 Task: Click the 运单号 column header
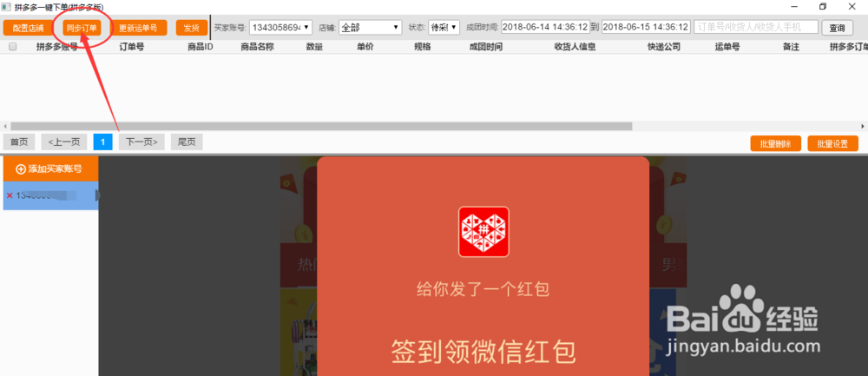coord(727,47)
